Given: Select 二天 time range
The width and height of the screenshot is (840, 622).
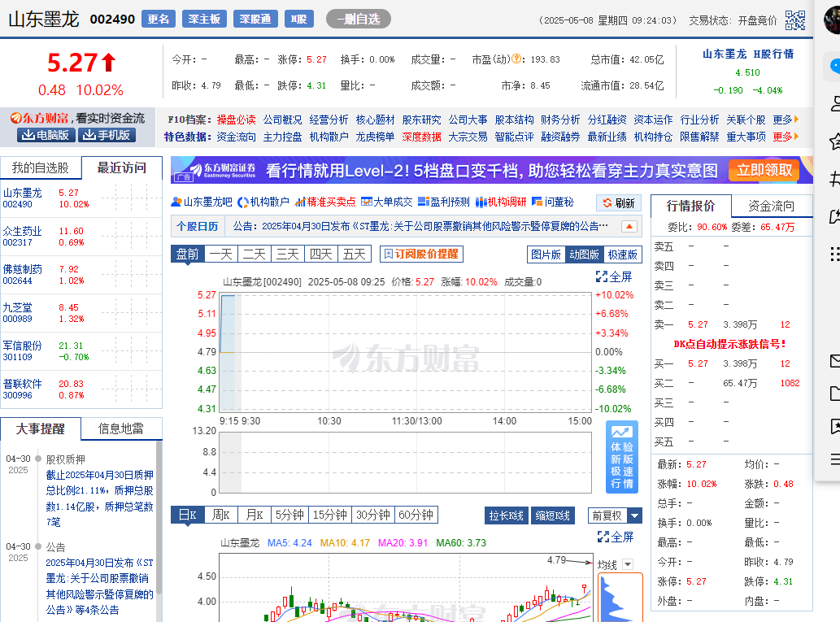Looking at the screenshot, I should (254, 254).
